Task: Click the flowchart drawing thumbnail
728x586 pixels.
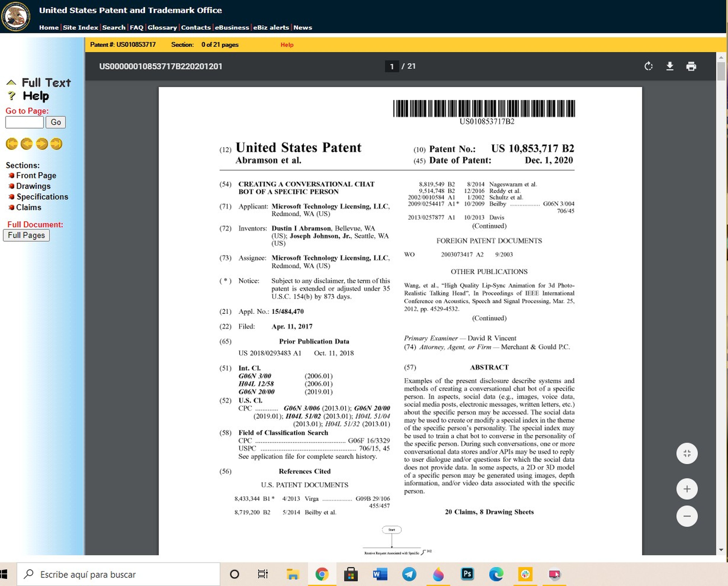Action: [397, 540]
